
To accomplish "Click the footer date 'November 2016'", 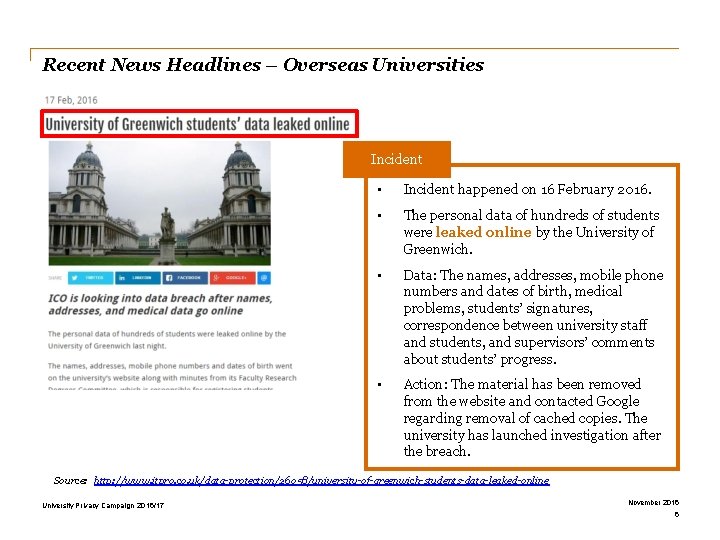I will tap(653, 502).
